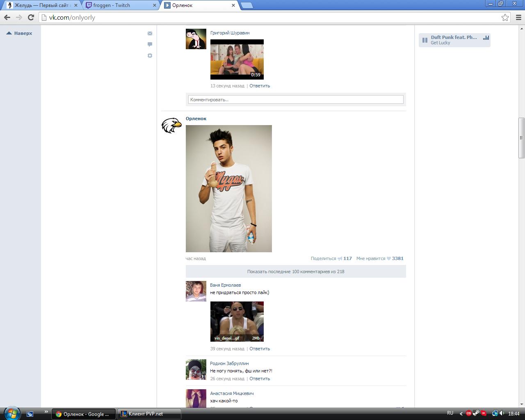Click the envelope messages icon

(150, 33)
